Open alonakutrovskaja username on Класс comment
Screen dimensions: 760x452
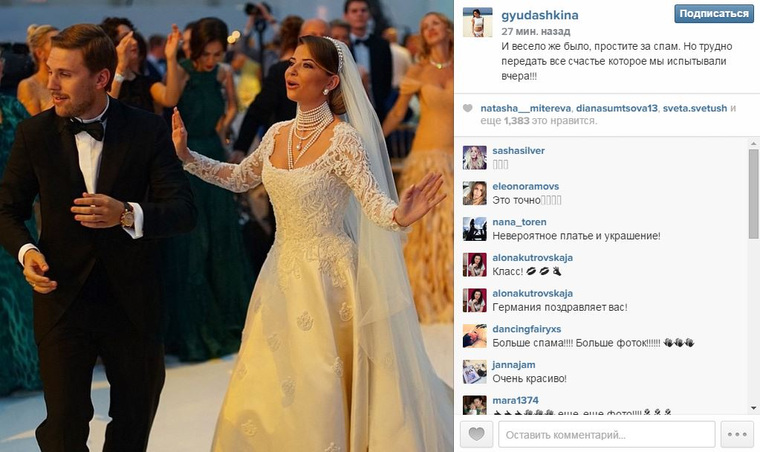pos(532,258)
